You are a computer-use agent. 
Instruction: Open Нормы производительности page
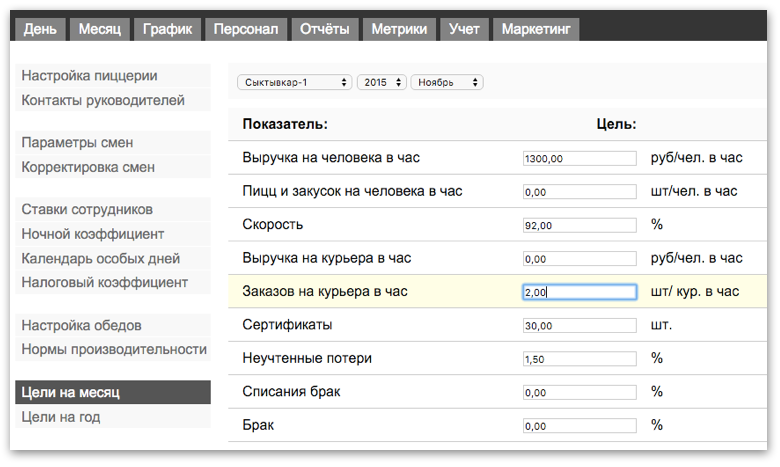tap(113, 350)
